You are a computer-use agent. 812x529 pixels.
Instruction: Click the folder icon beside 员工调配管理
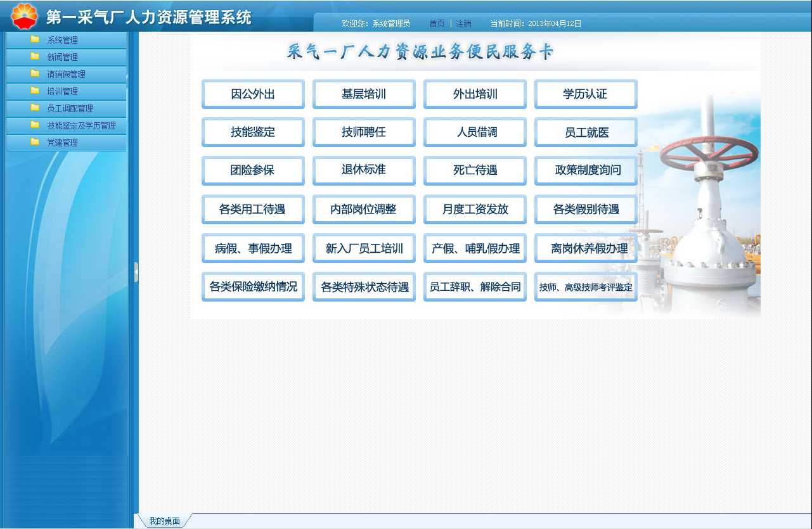coord(35,108)
